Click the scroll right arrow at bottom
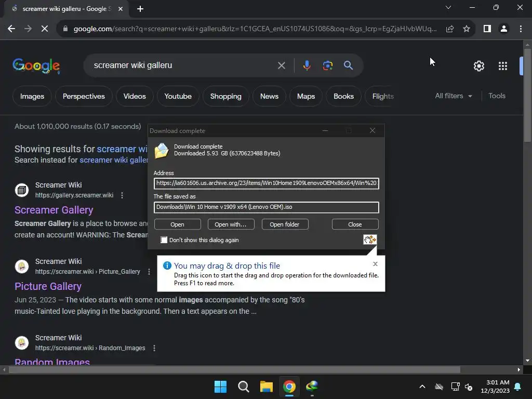This screenshot has width=532, height=399. (x=518, y=369)
